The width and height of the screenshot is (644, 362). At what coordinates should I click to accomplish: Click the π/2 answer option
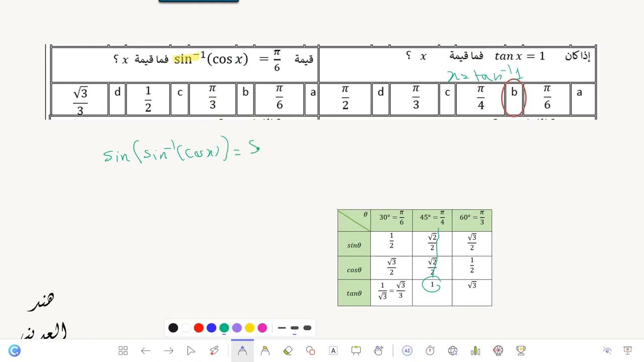pyautogui.click(x=345, y=97)
